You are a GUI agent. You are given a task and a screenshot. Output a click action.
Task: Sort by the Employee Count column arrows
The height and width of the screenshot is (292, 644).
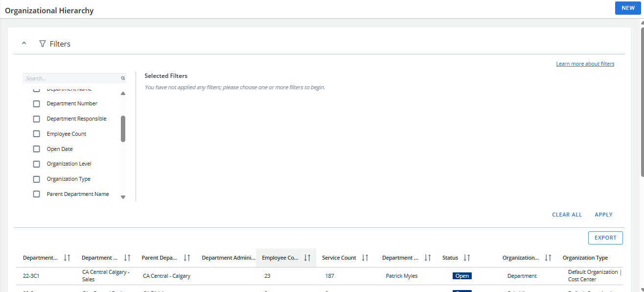[x=307, y=258]
